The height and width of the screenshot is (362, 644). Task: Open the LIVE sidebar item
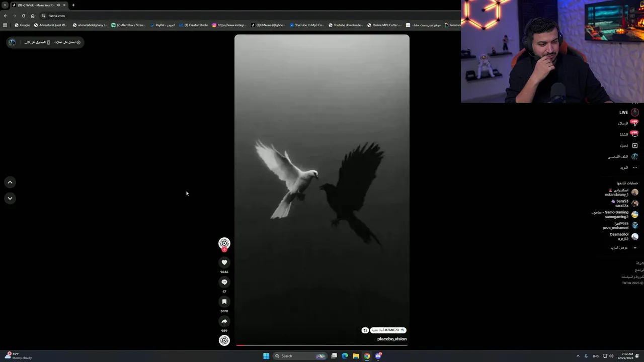pos(629,113)
